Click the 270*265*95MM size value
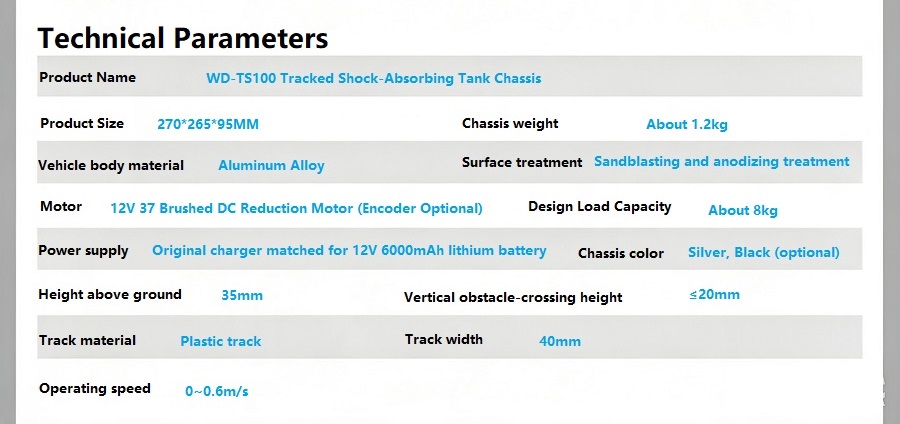The height and width of the screenshot is (424, 900). coord(208,124)
